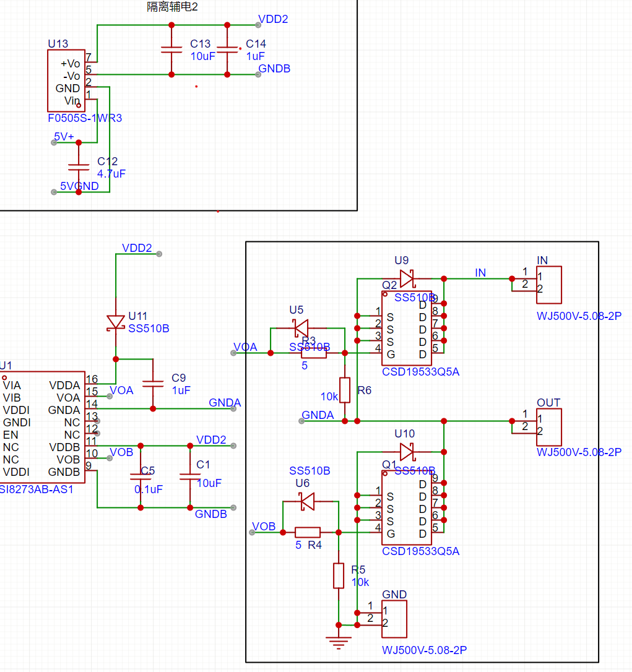Select the C5 capacitor symbol
632x672 pixels.
(141, 476)
